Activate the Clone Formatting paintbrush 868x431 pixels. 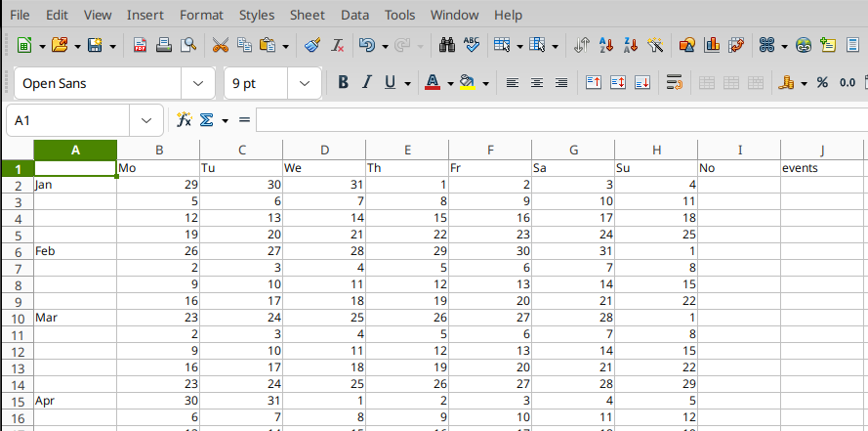pos(313,45)
